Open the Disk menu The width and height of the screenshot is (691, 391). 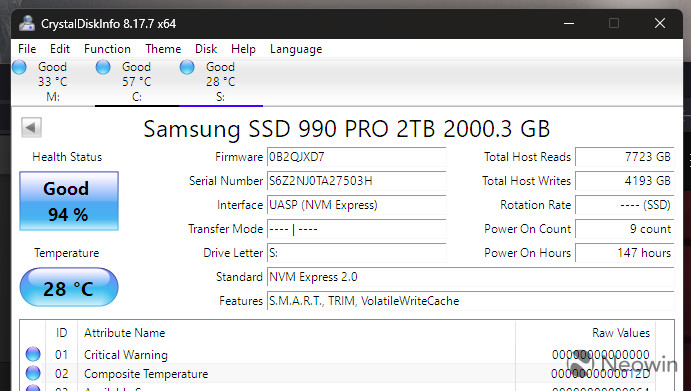(x=206, y=49)
